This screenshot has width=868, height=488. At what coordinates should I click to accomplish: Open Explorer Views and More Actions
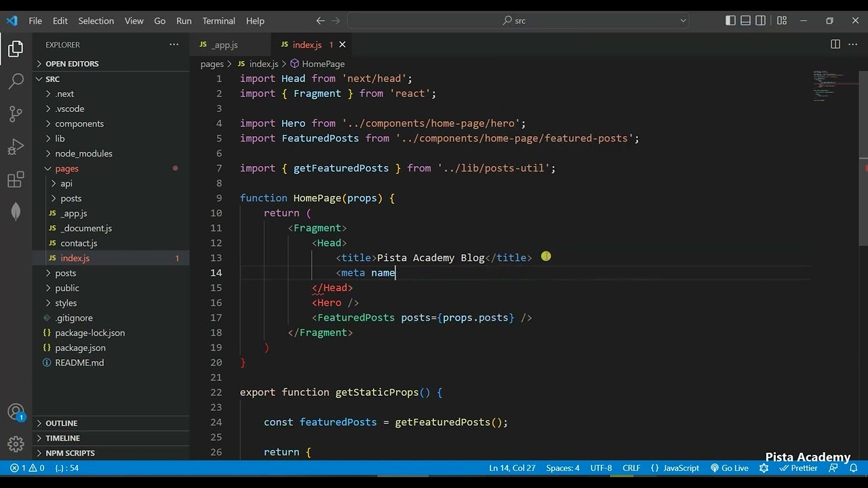[174, 45]
